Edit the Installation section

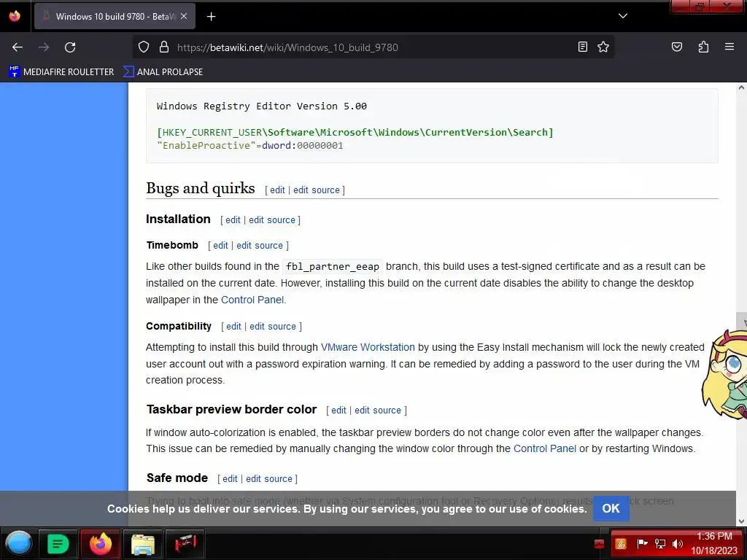point(233,220)
